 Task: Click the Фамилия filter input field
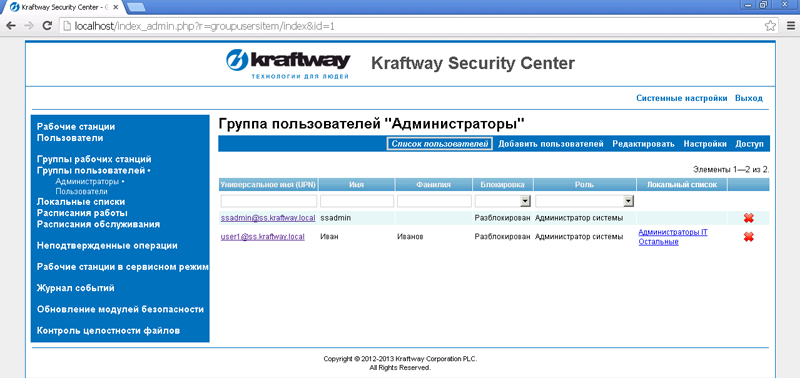tap(434, 201)
